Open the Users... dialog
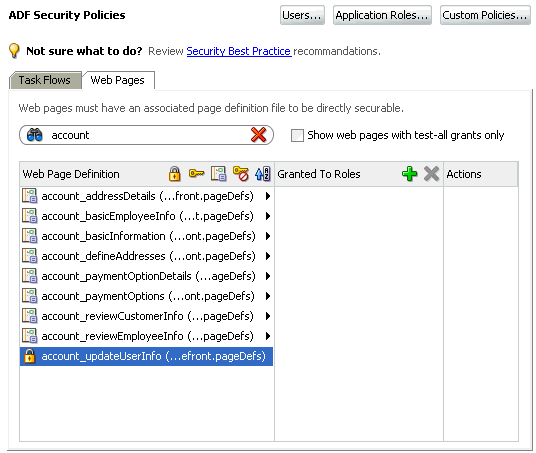This screenshot has height=453, width=536. 302,15
